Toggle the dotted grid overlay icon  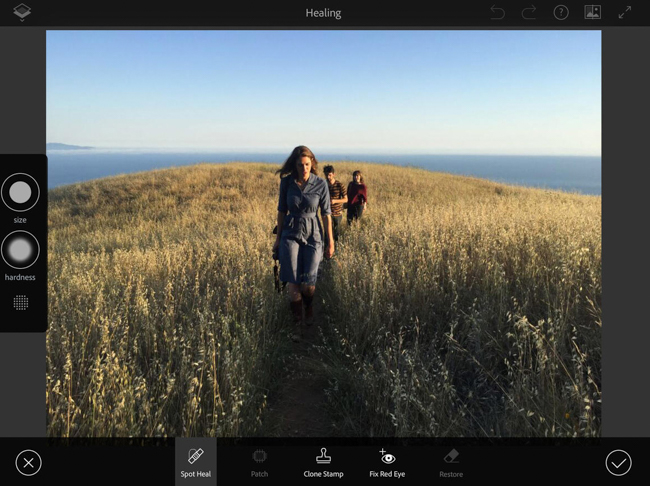pyautogui.click(x=21, y=303)
